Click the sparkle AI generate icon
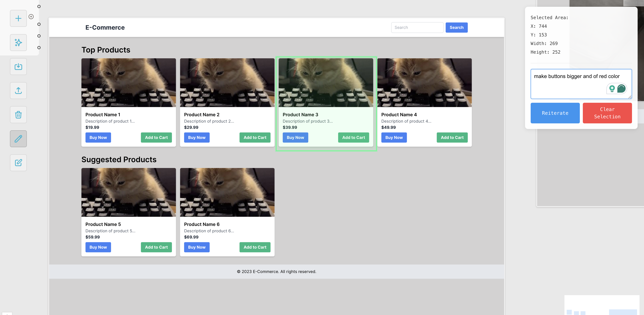Screen dimensions: 644x315 pos(18,42)
